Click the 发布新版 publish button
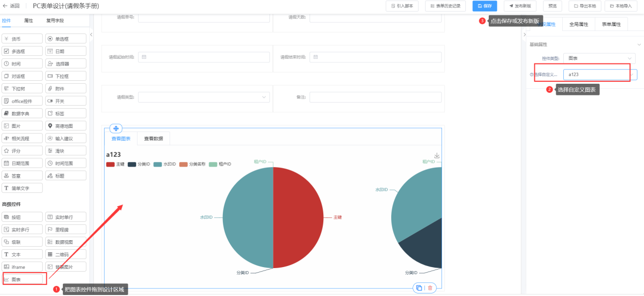This screenshot has height=296, width=644. tap(521, 6)
